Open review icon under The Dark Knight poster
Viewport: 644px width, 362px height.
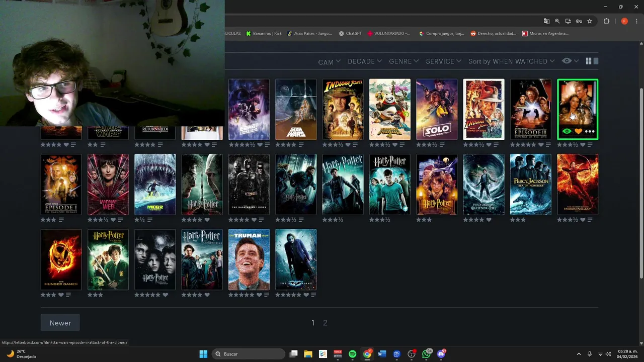(313, 295)
